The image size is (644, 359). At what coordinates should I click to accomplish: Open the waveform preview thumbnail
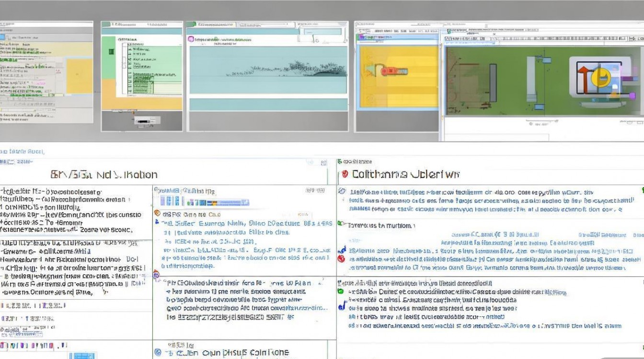267,76
